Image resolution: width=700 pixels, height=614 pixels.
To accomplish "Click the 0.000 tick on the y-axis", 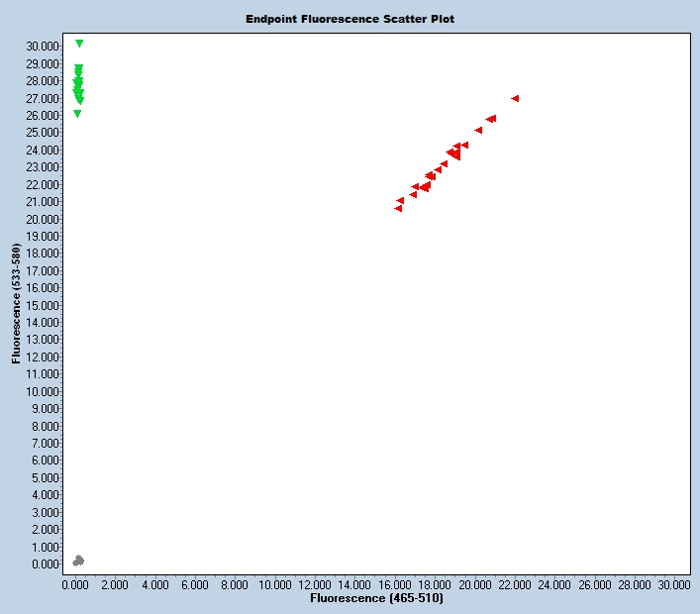I will 44,564.
